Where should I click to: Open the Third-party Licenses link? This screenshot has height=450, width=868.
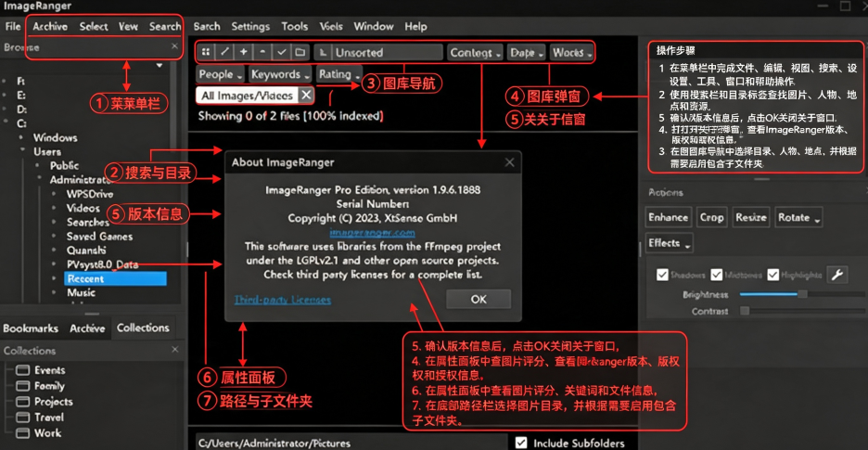tap(282, 300)
